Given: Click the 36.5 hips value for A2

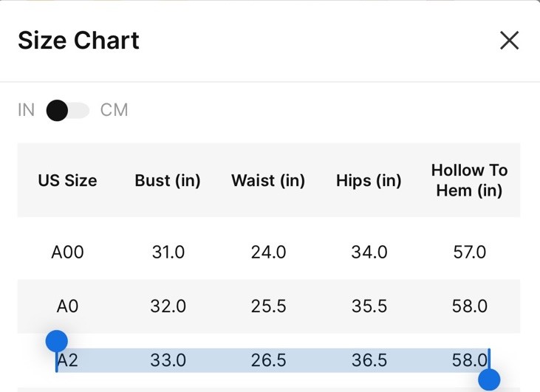Looking at the screenshot, I should pyautogui.click(x=369, y=360).
